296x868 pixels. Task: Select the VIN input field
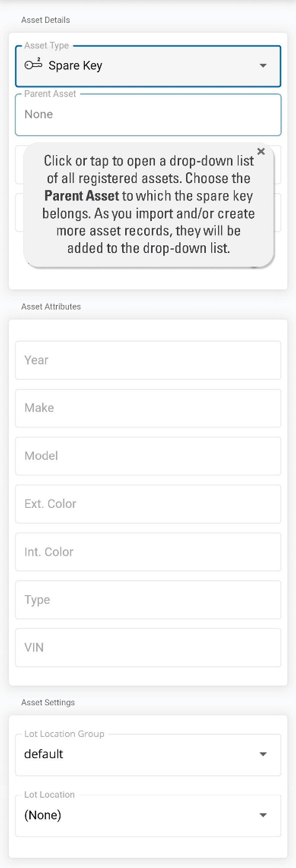(x=148, y=648)
